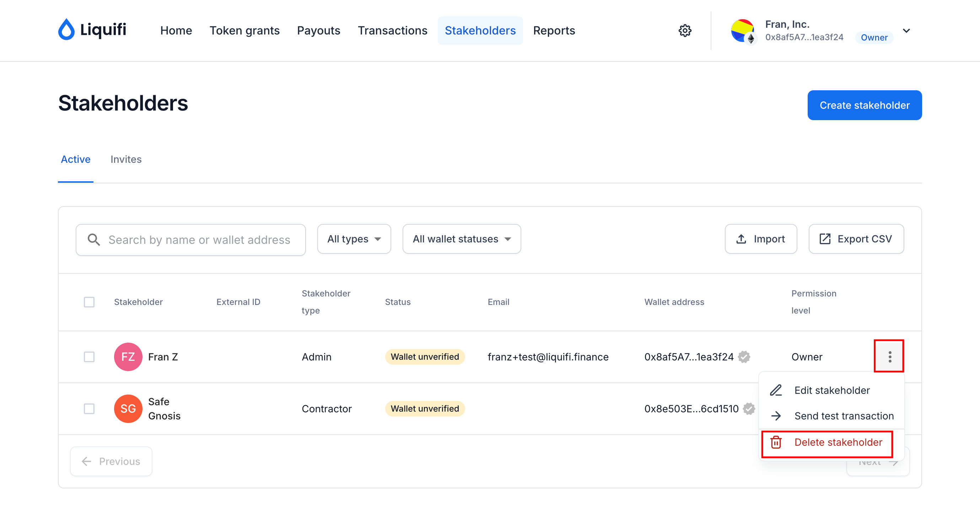Open the Reports page
The image size is (980, 509).
[554, 31]
